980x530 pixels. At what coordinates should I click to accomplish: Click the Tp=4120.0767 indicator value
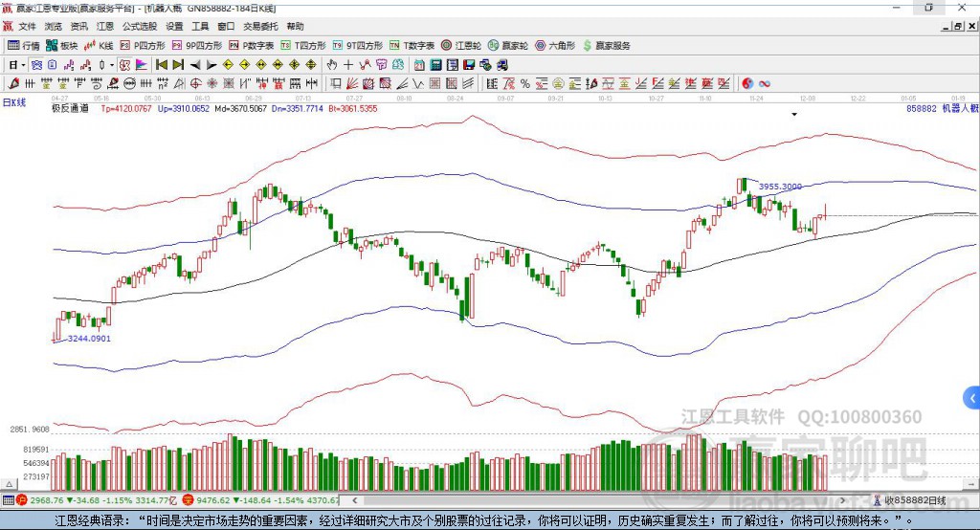click(126, 108)
